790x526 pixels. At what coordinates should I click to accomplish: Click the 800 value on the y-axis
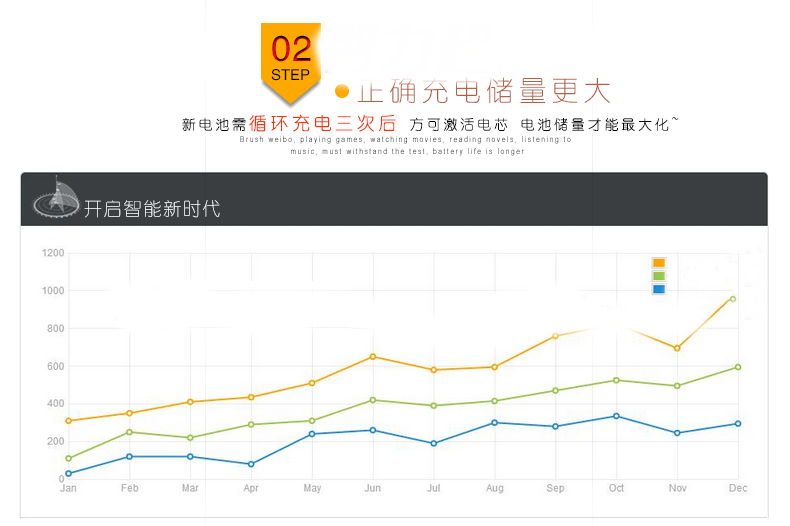tap(56, 328)
